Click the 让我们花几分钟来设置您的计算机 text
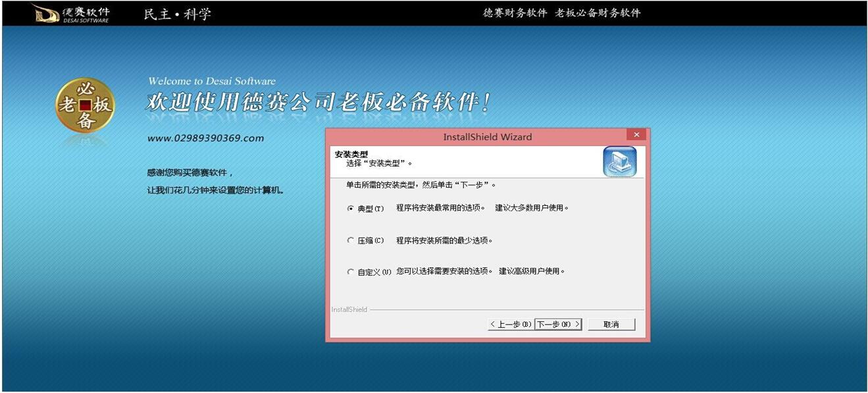The image size is (868, 393). (x=215, y=190)
